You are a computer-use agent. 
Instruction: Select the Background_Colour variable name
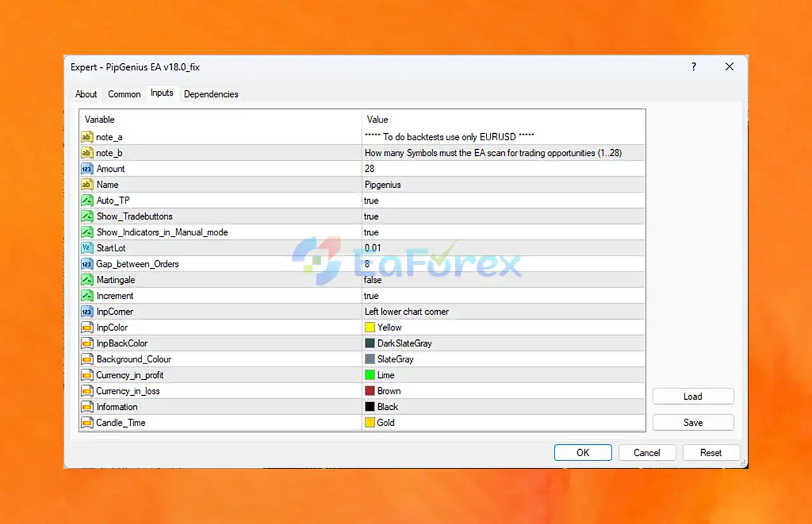pos(134,359)
